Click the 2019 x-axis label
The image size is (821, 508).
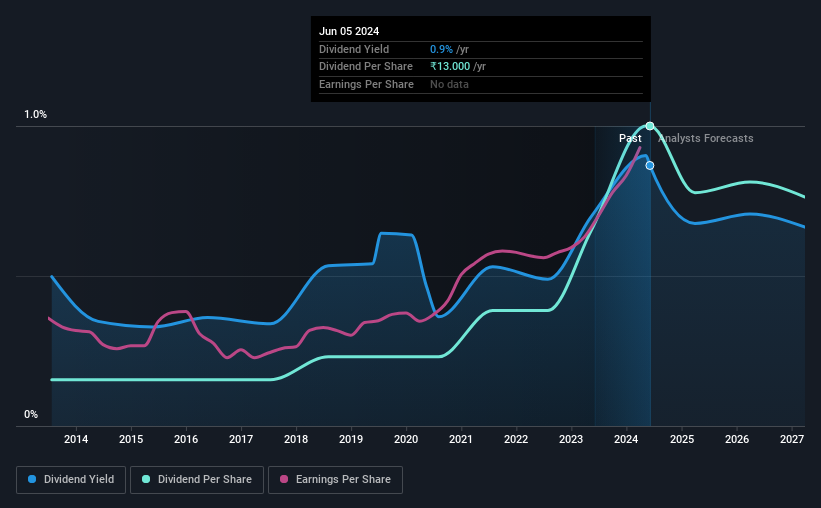[x=351, y=439]
